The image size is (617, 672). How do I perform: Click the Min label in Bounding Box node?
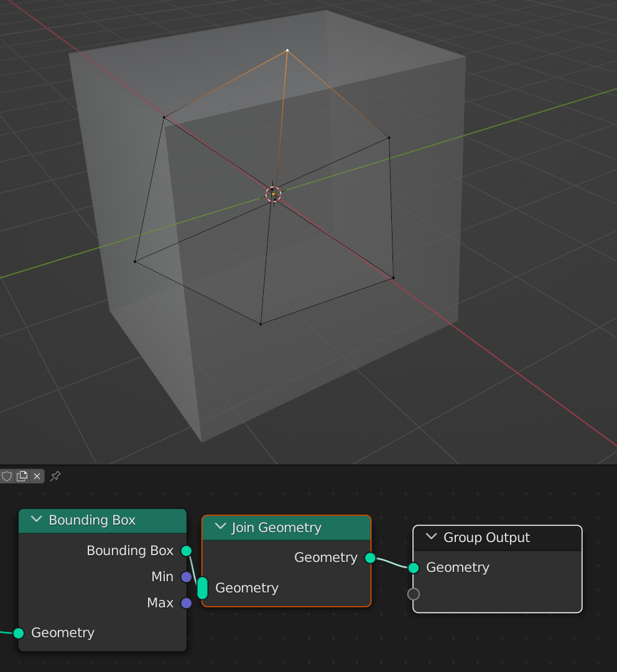tap(162, 577)
